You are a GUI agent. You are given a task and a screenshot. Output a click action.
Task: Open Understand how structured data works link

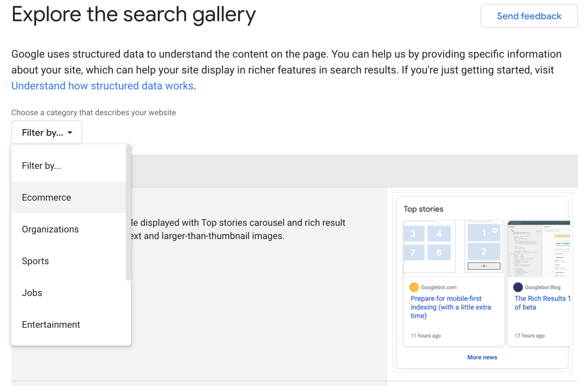click(103, 86)
